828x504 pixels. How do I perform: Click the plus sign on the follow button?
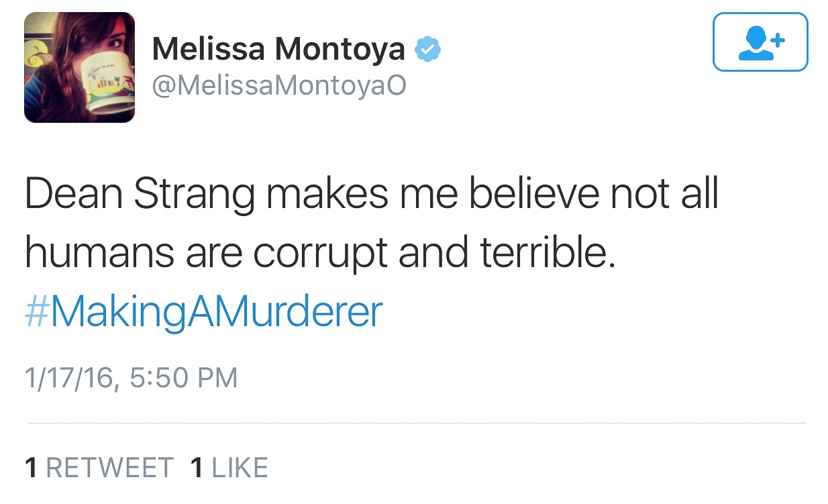click(777, 40)
